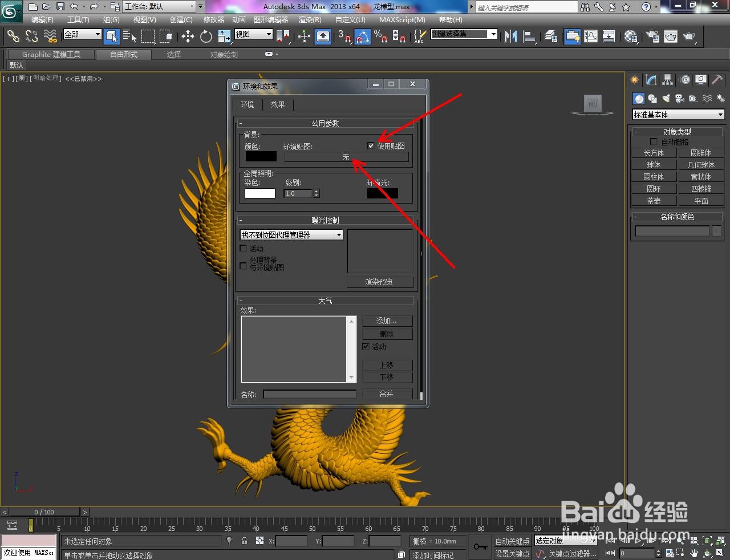Activate the Select Object tool
This screenshot has height=560, width=730.
coord(112,36)
